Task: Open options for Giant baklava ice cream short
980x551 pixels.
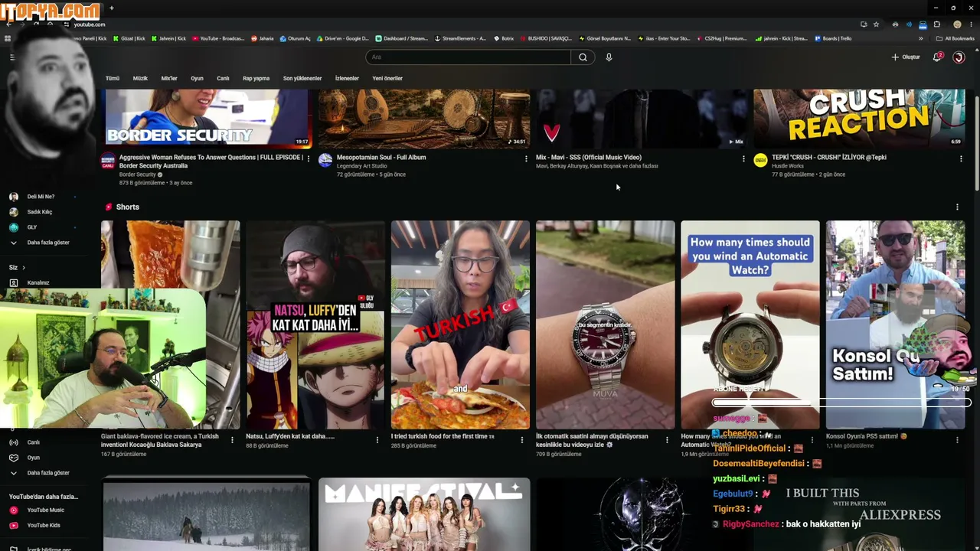Action: [x=232, y=440]
